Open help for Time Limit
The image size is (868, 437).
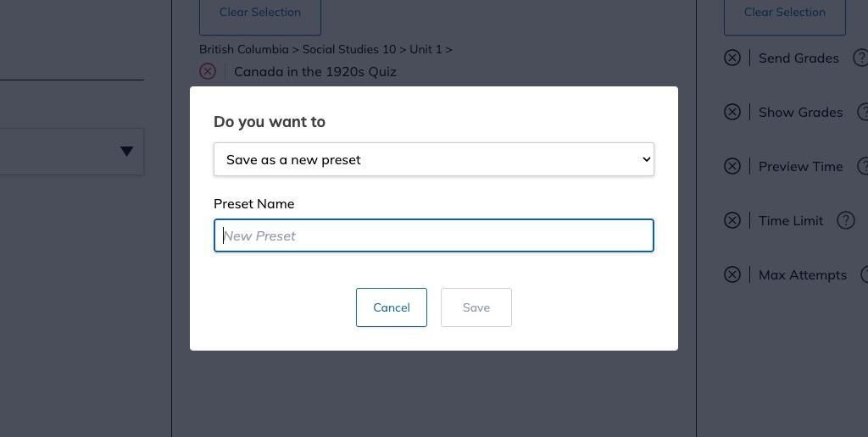pos(845,220)
